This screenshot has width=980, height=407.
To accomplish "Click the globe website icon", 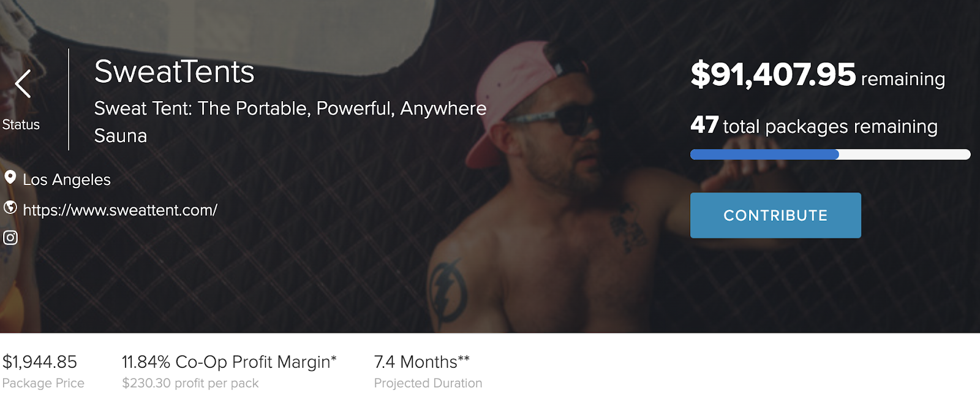I will coord(10,207).
